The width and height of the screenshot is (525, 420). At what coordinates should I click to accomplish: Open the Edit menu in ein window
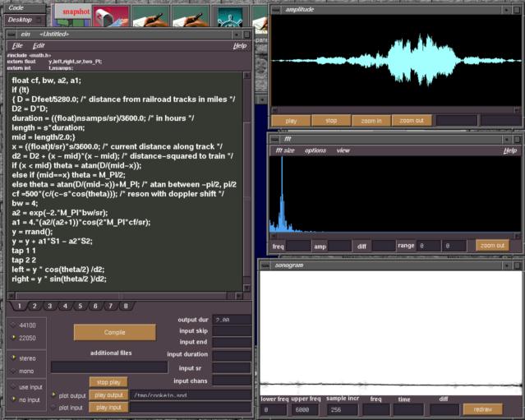click(38, 46)
